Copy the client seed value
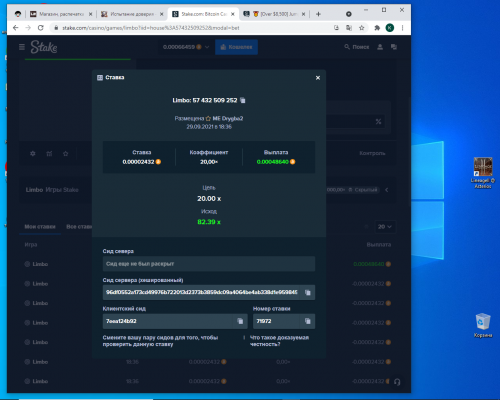 (240, 321)
